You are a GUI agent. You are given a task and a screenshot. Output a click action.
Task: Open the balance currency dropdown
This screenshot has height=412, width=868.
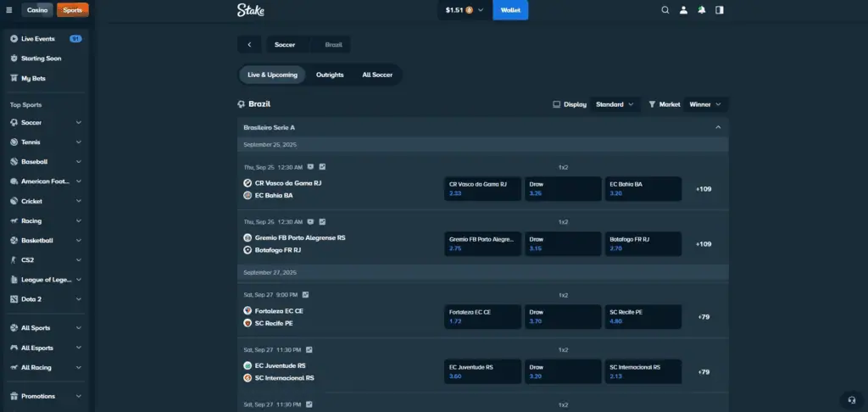pos(465,10)
